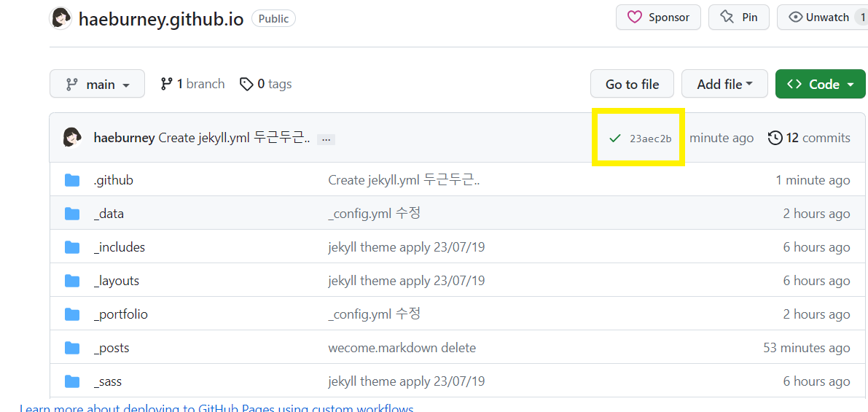The image size is (868, 412).
Task: Open latest commit message Create jekyll.yml in header
Action: 234,138
